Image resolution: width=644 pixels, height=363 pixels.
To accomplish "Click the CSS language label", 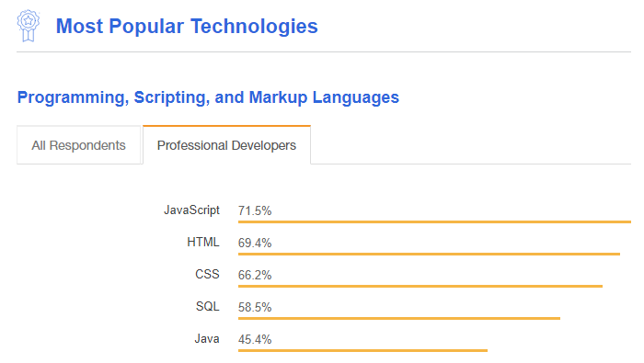I will coord(207,274).
